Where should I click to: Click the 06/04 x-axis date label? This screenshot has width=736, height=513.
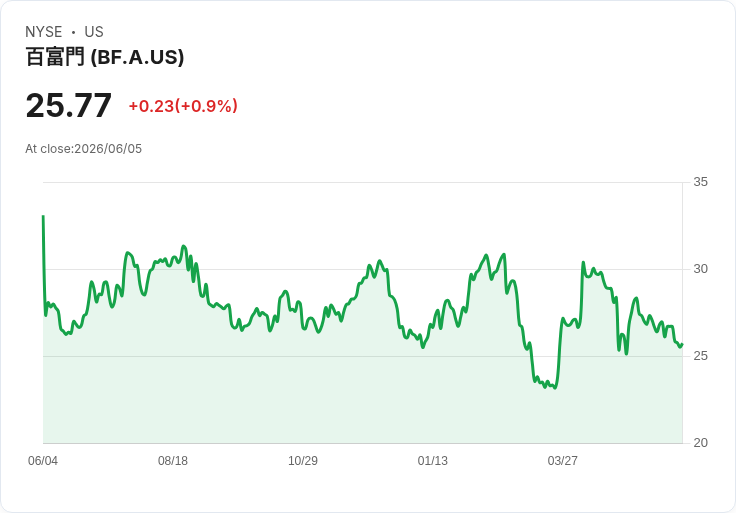click(x=43, y=460)
